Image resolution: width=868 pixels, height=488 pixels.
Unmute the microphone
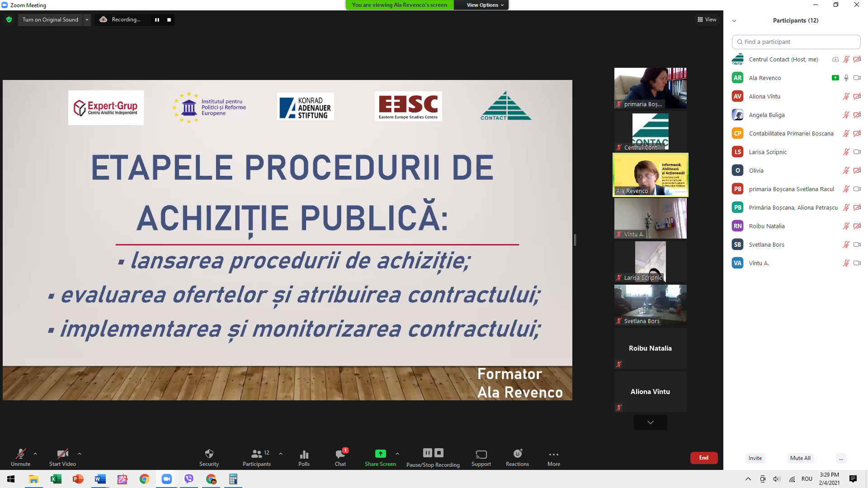(x=20, y=454)
